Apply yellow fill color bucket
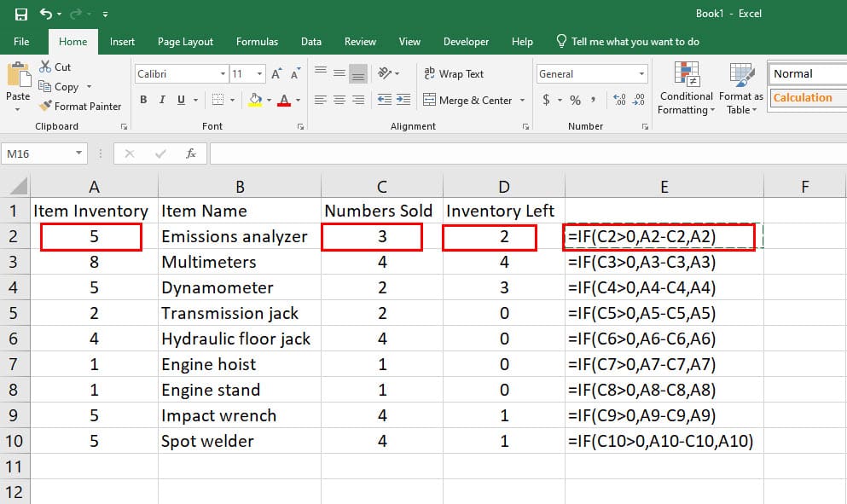 pos(255,100)
